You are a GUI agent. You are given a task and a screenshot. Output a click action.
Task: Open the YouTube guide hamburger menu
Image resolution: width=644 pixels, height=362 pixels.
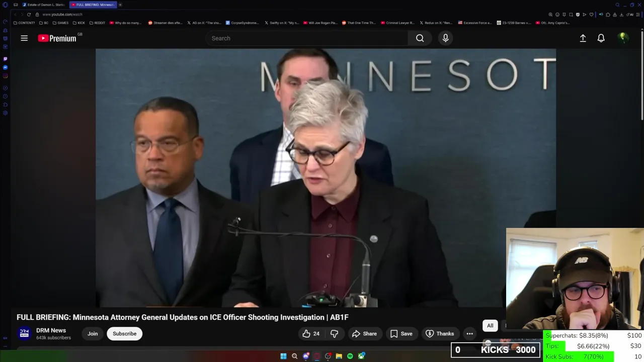(24, 38)
